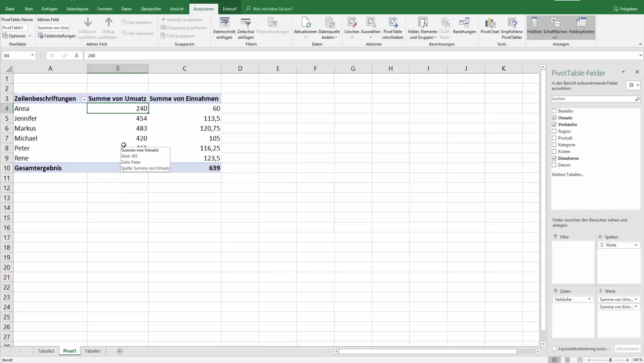This screenshot has height=363, width=644.
Task: Toggle Feldkopfzeilen display
Action: coord(582,28)
